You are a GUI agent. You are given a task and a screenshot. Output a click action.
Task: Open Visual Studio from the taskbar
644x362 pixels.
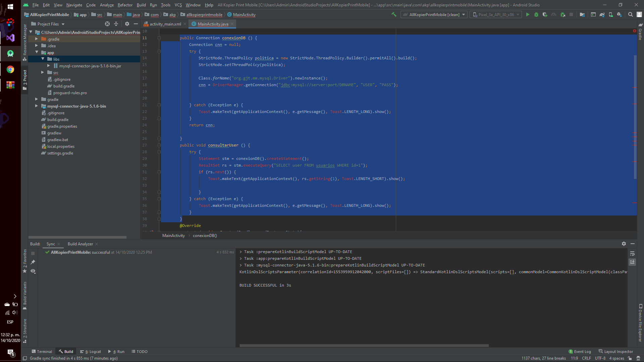(x=10, y=38)
